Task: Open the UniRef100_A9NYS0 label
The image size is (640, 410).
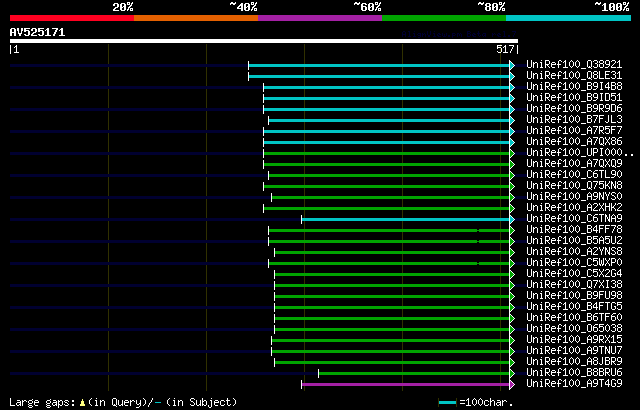Action: pos(574,197)
